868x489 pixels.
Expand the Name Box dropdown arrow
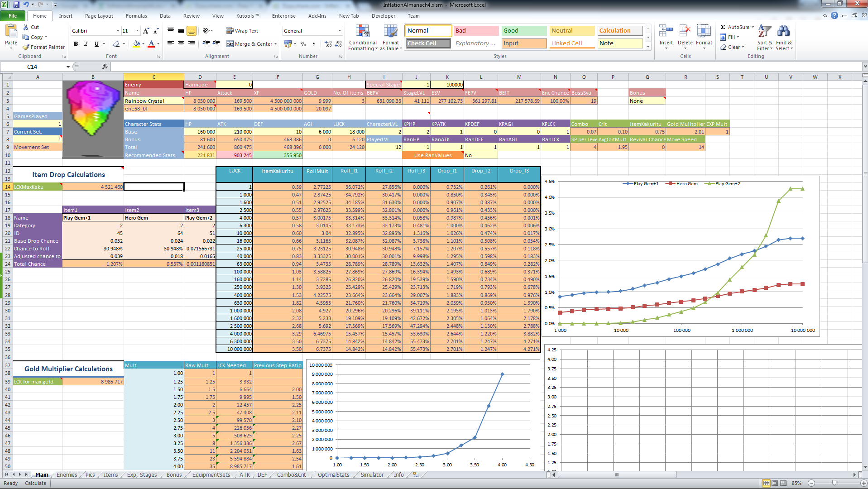point(68,67)
